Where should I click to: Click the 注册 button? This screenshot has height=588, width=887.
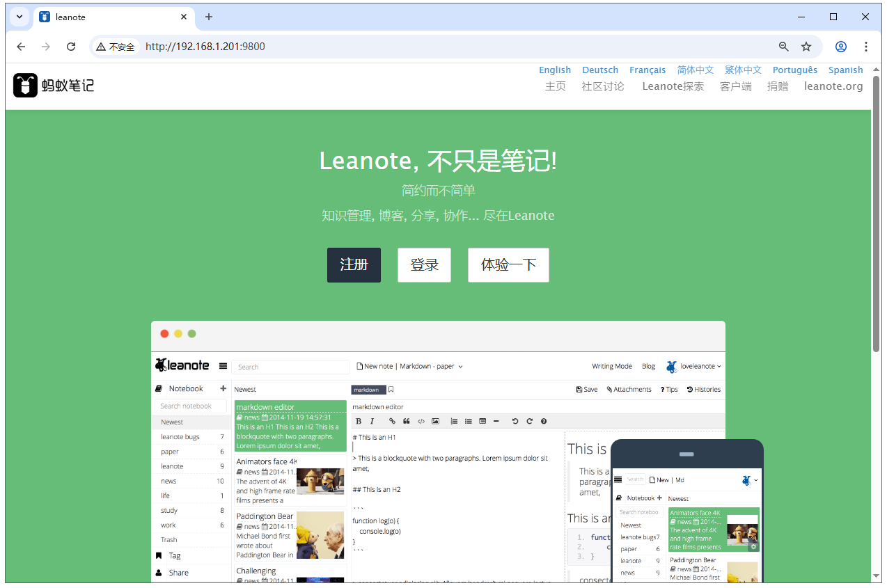pos(354,265)
